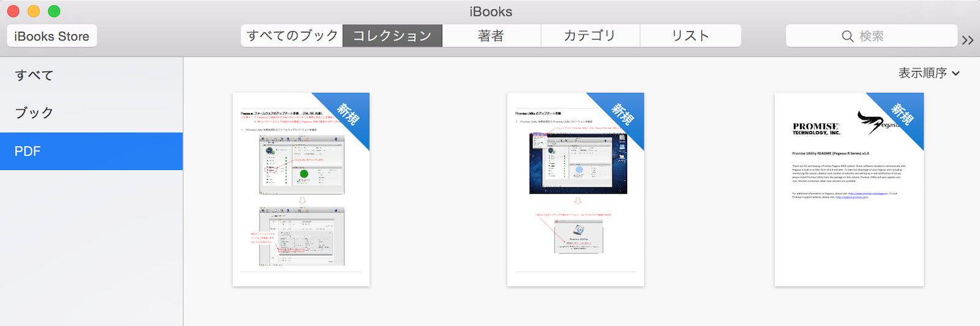Image resolution: width=980 pixels, height=326 pixels.
Task: Expand toolbar overflow double-chevron
Action: click(968, 40)
